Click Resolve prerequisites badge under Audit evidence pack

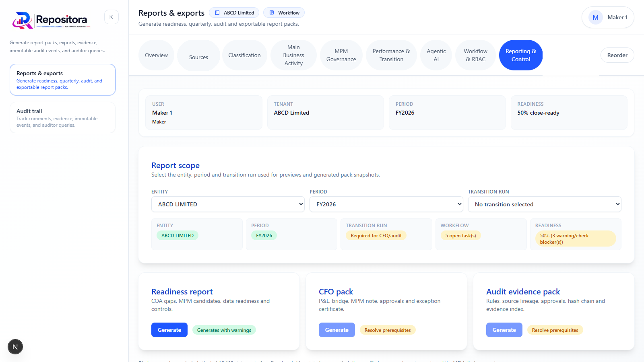pyautogui.click(x=555, y=330)
